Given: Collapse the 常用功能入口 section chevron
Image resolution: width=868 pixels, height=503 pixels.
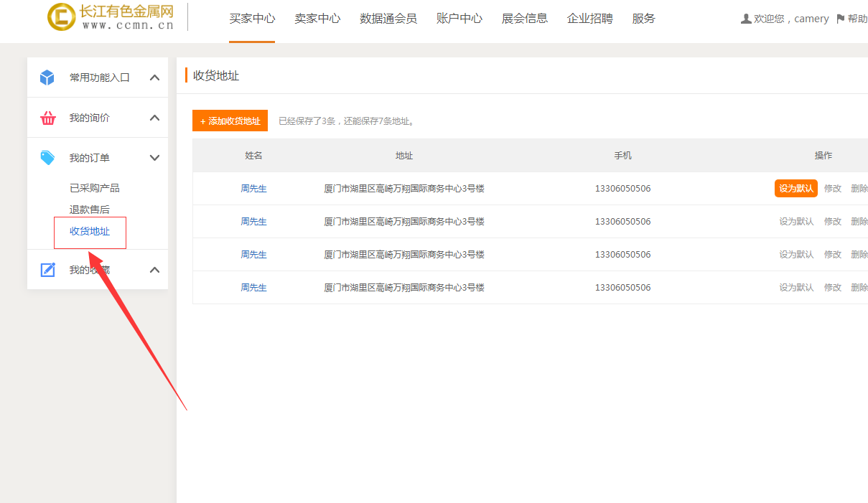Looking at the screenshot, I should pos(154,77).
